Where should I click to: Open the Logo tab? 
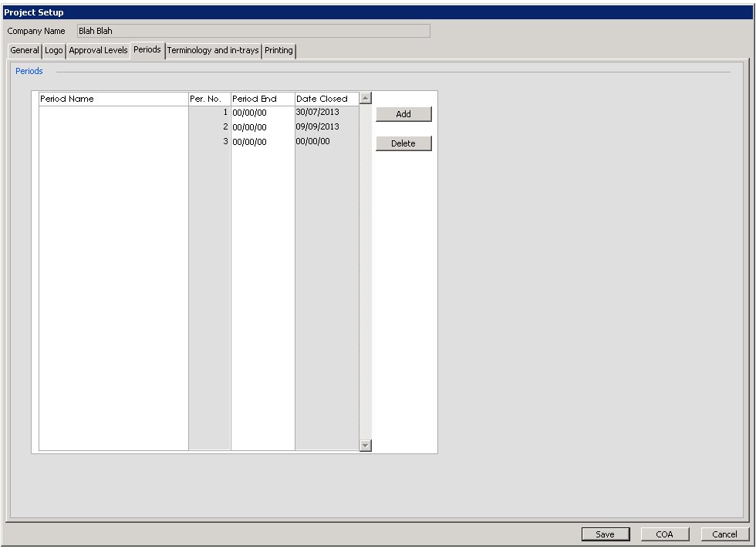tap(53, 50)
